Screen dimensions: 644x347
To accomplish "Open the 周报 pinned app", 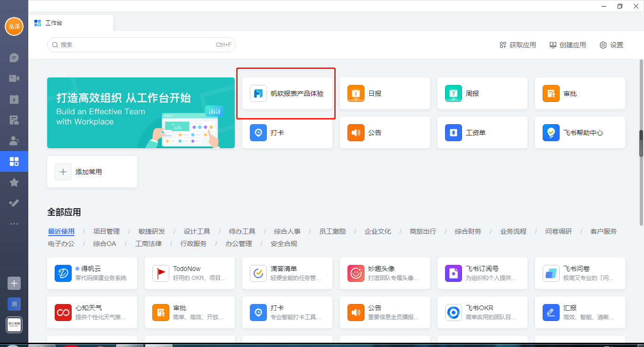I will click(x=482, y=93).
